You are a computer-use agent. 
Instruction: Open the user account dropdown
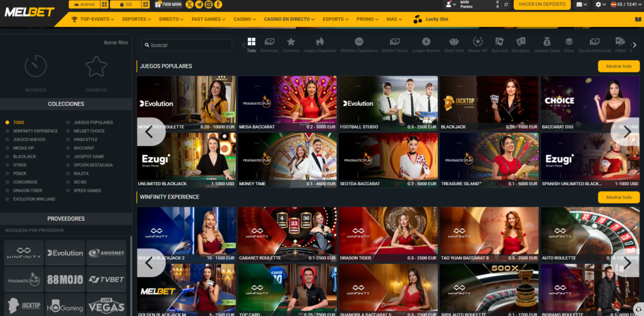click(451, 4)
